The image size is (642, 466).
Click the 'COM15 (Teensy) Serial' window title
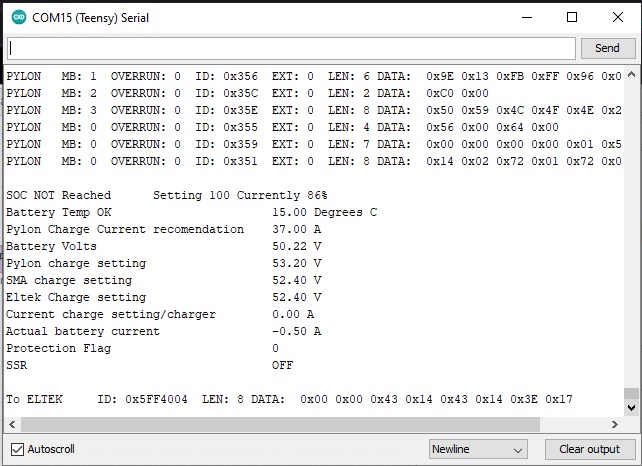(x=90, y=18)
